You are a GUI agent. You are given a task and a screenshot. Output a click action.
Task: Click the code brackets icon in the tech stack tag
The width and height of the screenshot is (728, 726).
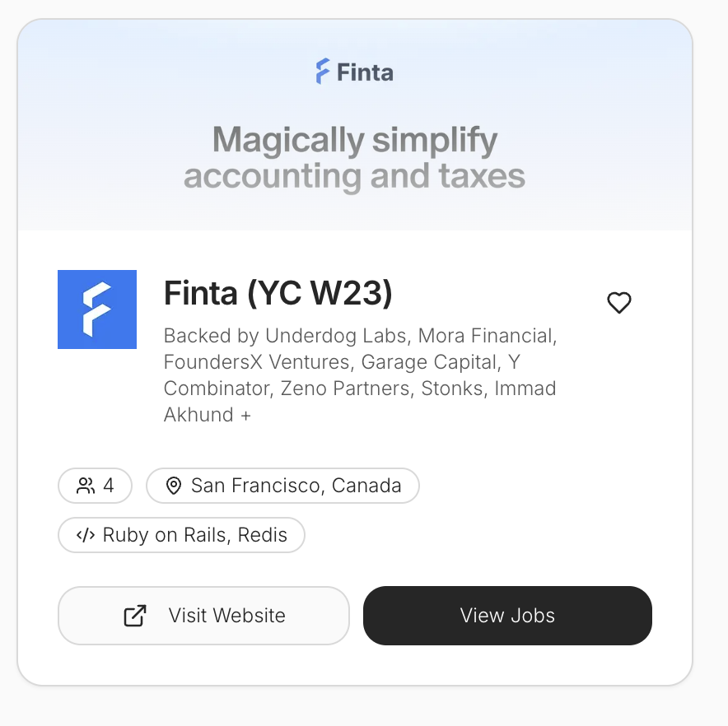tap(84, 535)
